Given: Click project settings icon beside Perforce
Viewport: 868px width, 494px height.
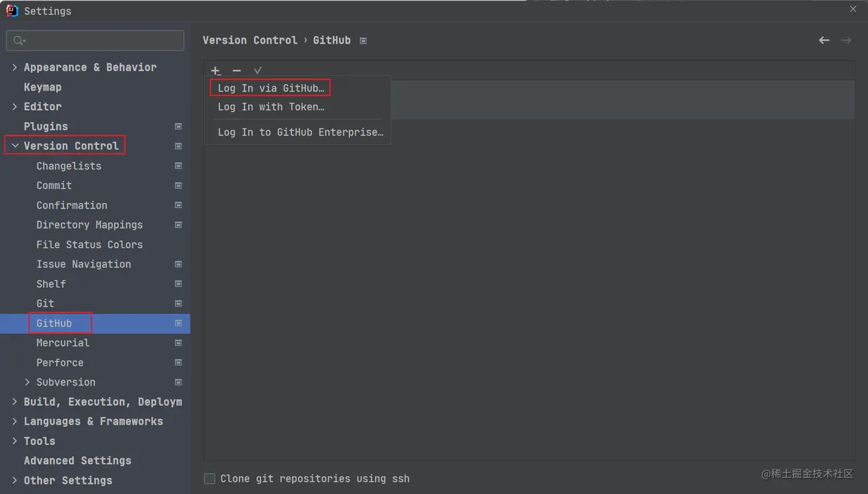Looking at the screenshot, I should [179, 362].
